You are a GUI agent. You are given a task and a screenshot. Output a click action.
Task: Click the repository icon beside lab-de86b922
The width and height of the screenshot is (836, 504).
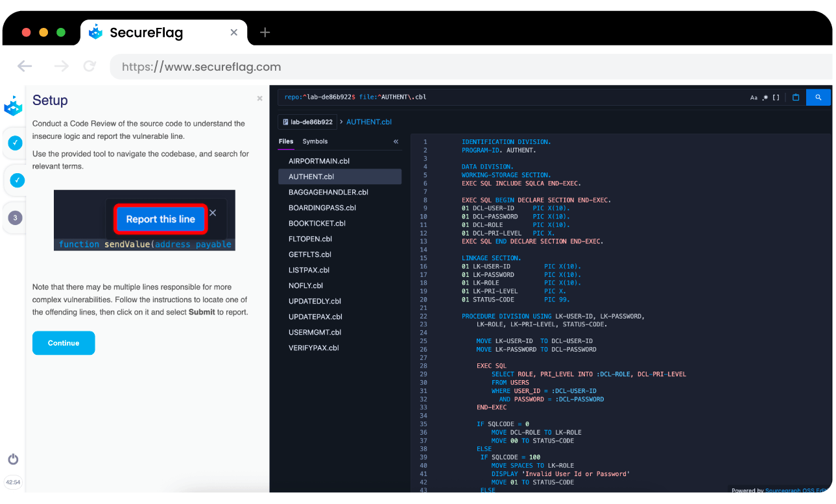pos(286,121)
